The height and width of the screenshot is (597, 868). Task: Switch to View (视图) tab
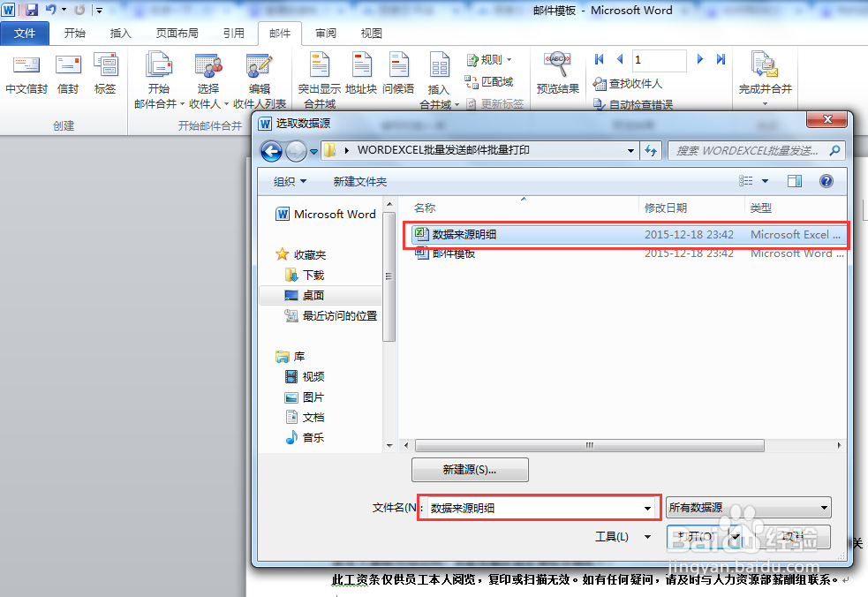point(372,34)
